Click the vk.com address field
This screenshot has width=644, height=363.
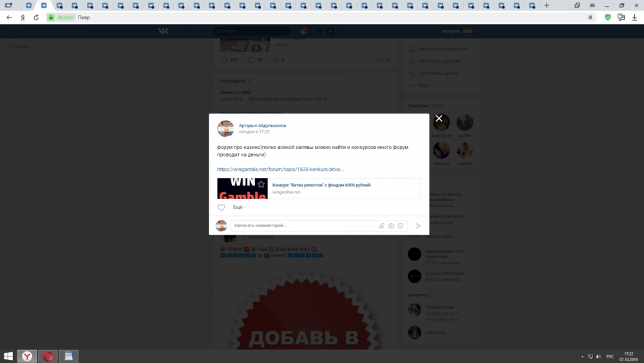point(65,17)
